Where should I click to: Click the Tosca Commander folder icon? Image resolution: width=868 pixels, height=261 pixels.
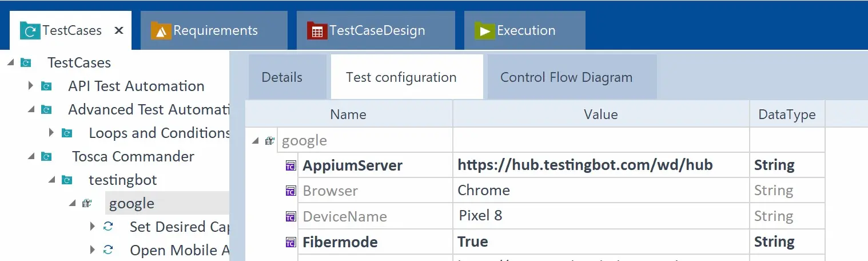46,156
